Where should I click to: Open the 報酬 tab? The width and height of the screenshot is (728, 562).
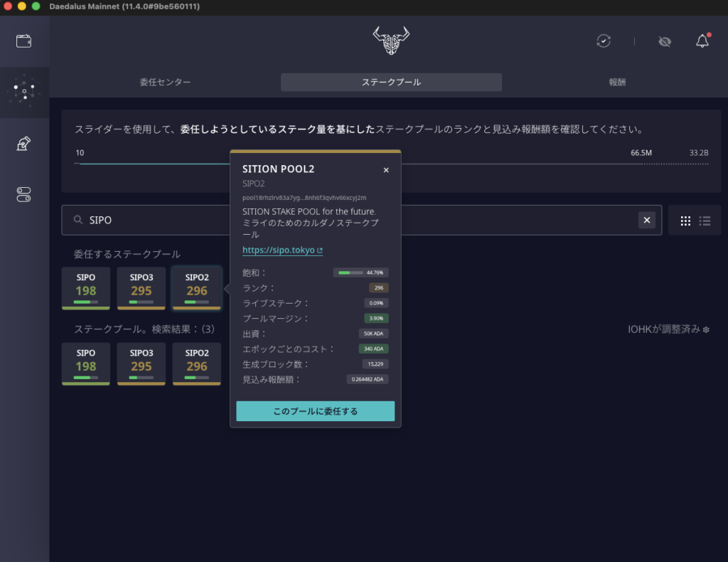pos(617,83)
